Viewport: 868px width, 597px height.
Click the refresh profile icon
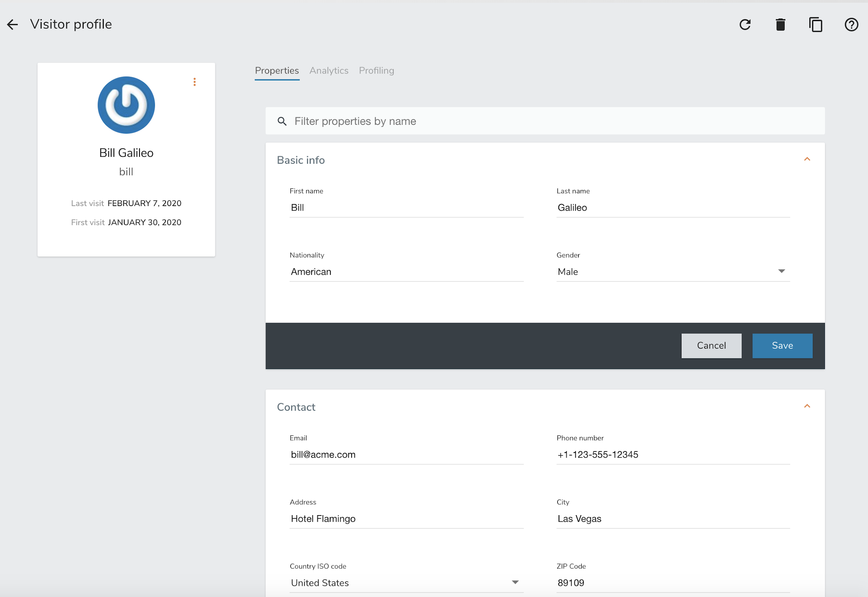click(x=745, y=25)
